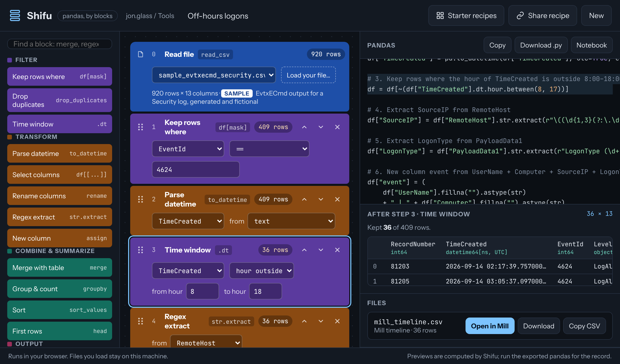Grab the drag handle of Keep rows where step
This screenshot has width=620, height=364.
click(141, 127)
